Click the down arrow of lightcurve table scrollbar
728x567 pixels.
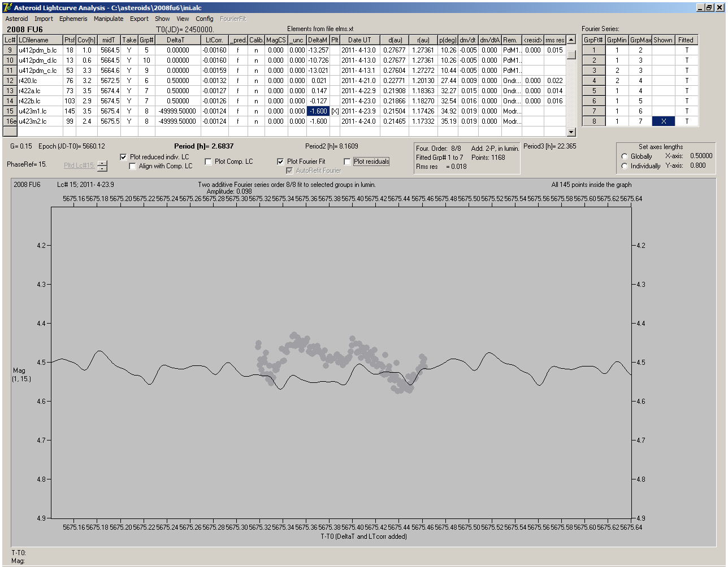pos(571,132)
